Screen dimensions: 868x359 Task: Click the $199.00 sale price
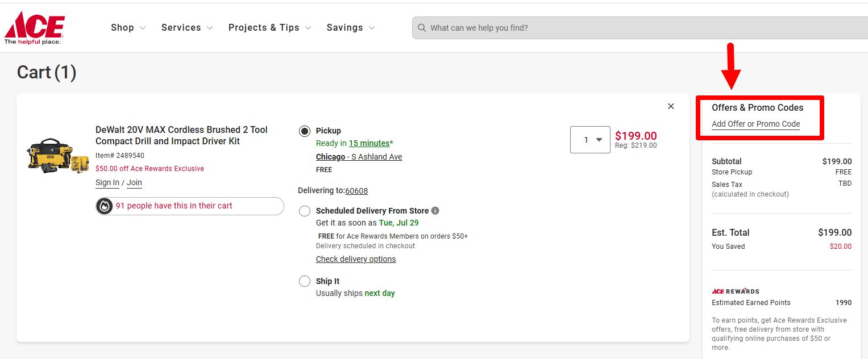click(636, 136)
